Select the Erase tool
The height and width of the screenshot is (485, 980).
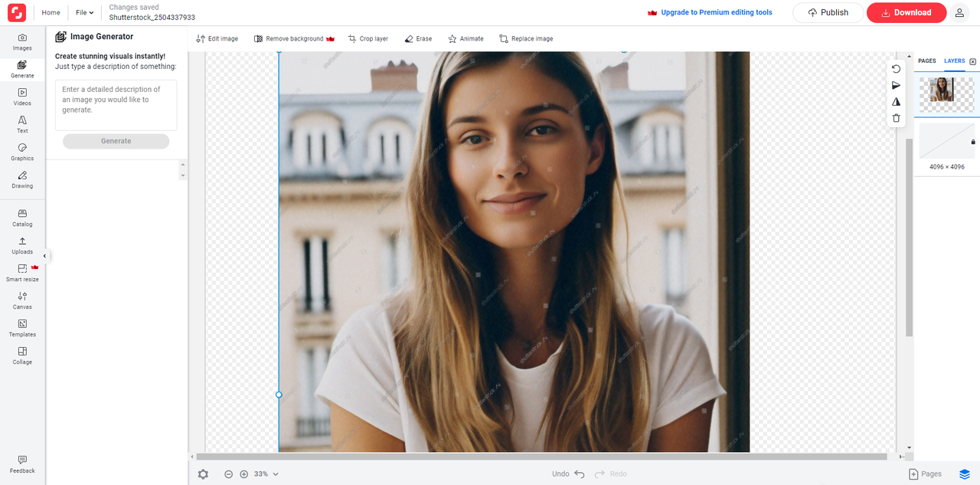pos(418,39)
